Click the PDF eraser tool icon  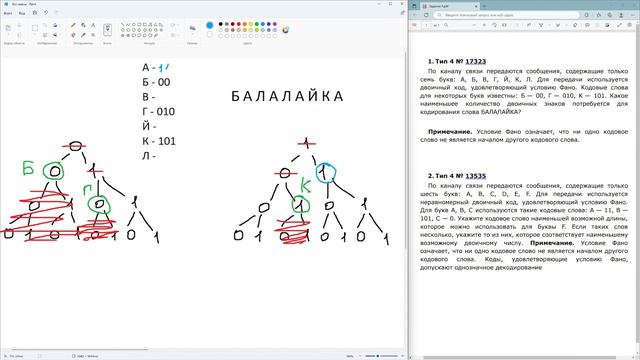coord(576,25)
